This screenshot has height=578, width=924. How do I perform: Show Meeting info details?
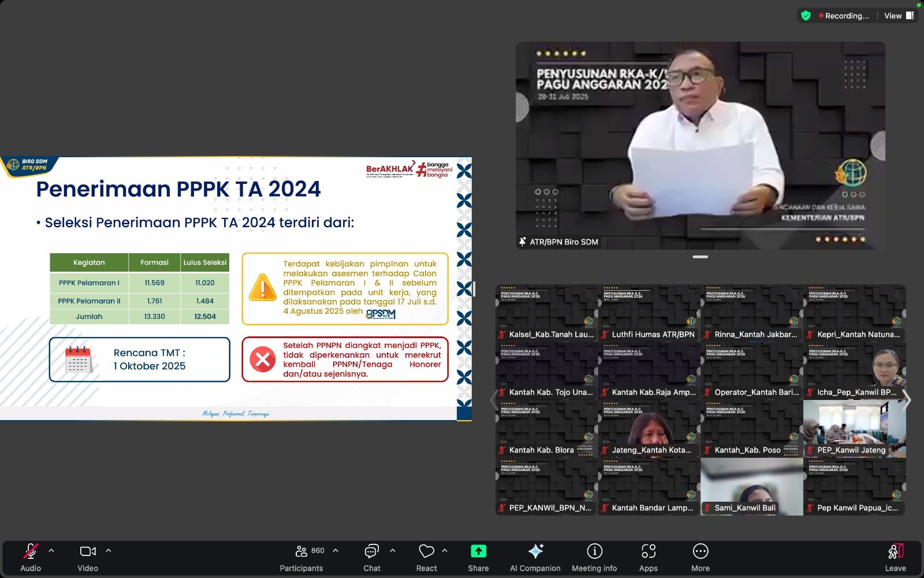point(594,551)
